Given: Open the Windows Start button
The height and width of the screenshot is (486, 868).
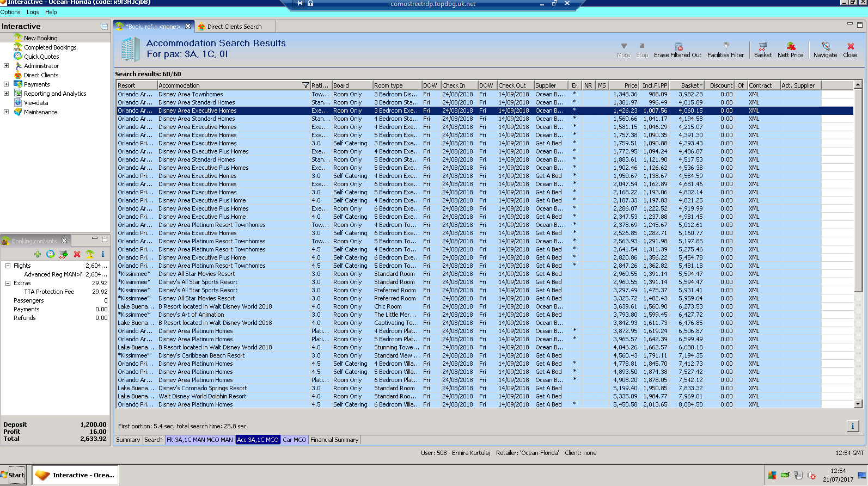Looking at the screenshot, I should [x=13, y=475].
